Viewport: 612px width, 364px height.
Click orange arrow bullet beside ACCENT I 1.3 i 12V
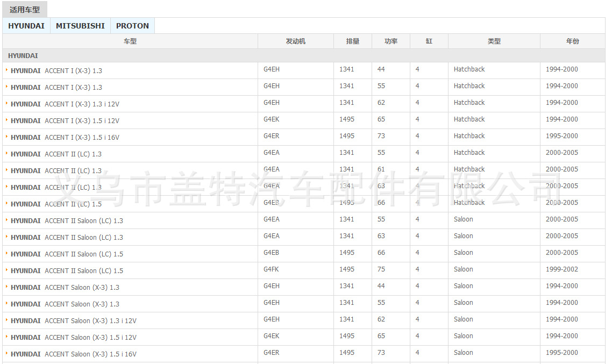[6, 103]
